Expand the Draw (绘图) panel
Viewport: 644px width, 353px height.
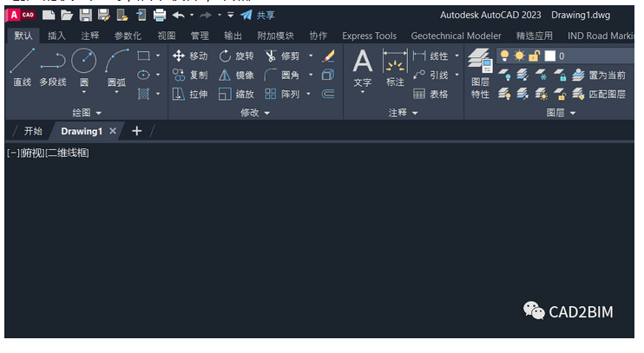click(87, 113)
